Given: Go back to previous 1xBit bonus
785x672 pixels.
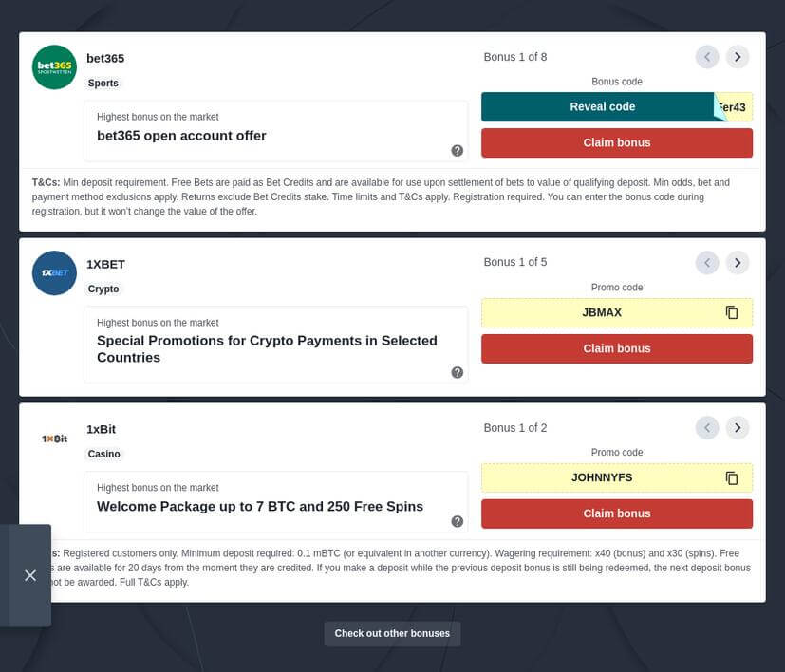Looking at the screenshot, I should coord(707,428).
